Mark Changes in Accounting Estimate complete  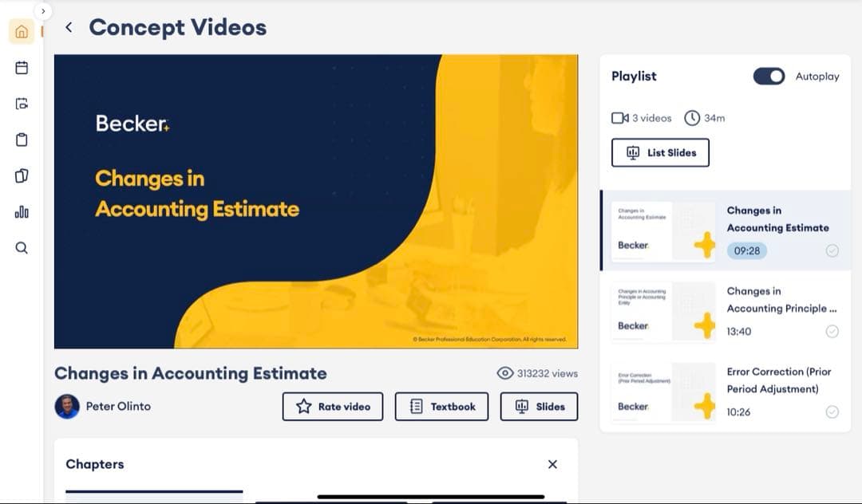tap(832, 251)
